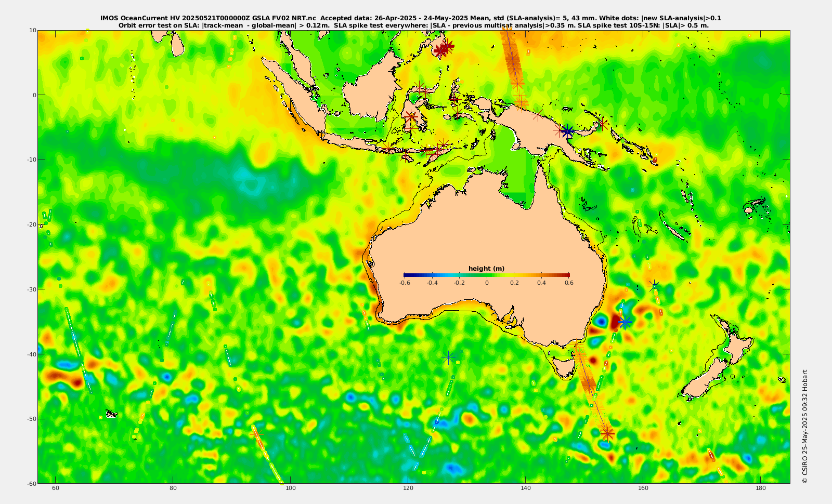Click the blue star marker east of Sydney coast
The height and width of the screenshot is (504, 832).
[x=625, y=322]
